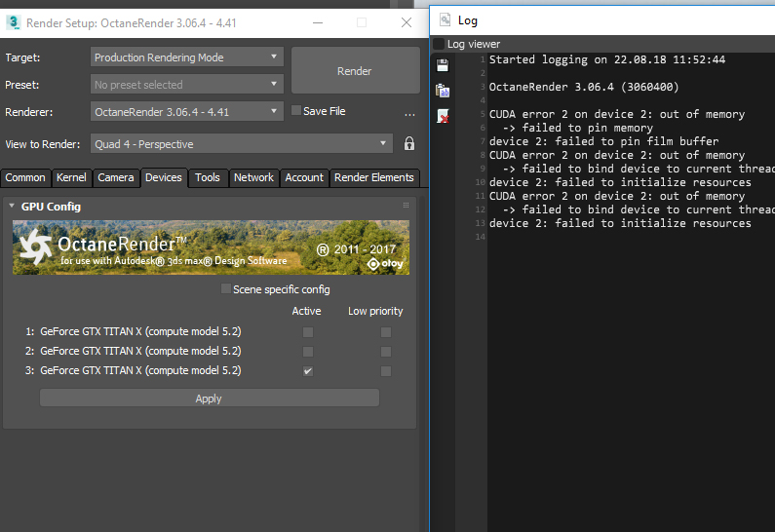Close the Render Setup window
This screenshot has height=532, width=775.
[x=407, y=22]
